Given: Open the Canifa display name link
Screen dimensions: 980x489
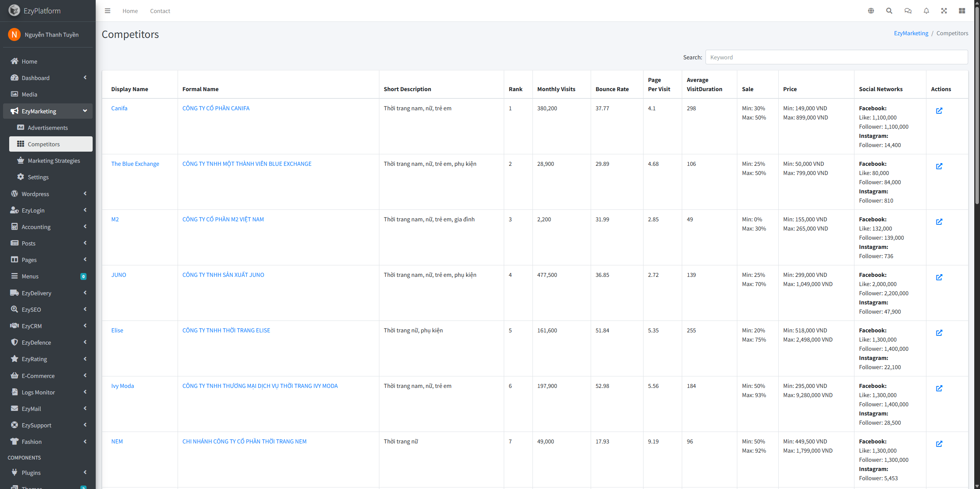Looking at the screenshot, I should click(x=119, y=108).
